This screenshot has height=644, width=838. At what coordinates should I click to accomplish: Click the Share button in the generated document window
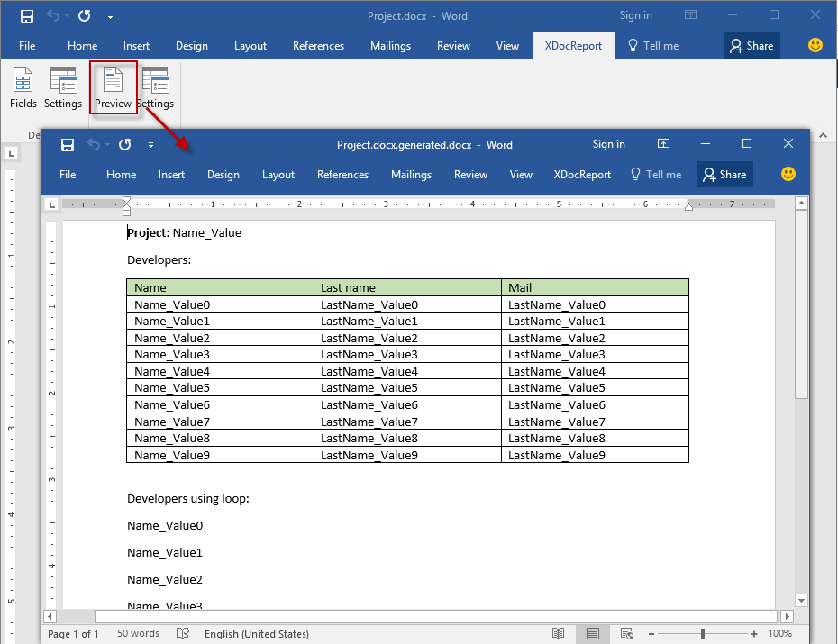(724, 175)
